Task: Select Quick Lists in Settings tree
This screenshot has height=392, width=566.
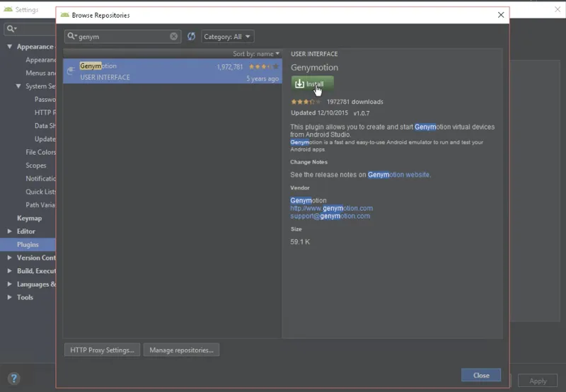Action: point(40,192)
